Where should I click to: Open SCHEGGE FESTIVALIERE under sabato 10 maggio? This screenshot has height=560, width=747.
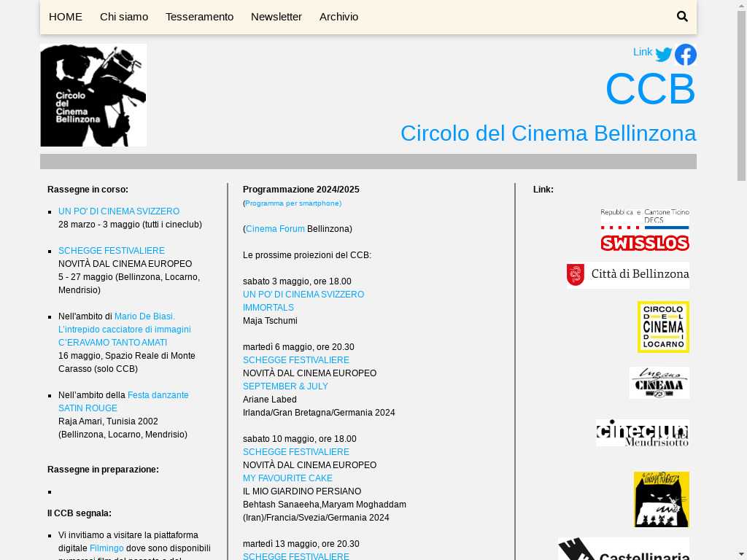[296, 452]
